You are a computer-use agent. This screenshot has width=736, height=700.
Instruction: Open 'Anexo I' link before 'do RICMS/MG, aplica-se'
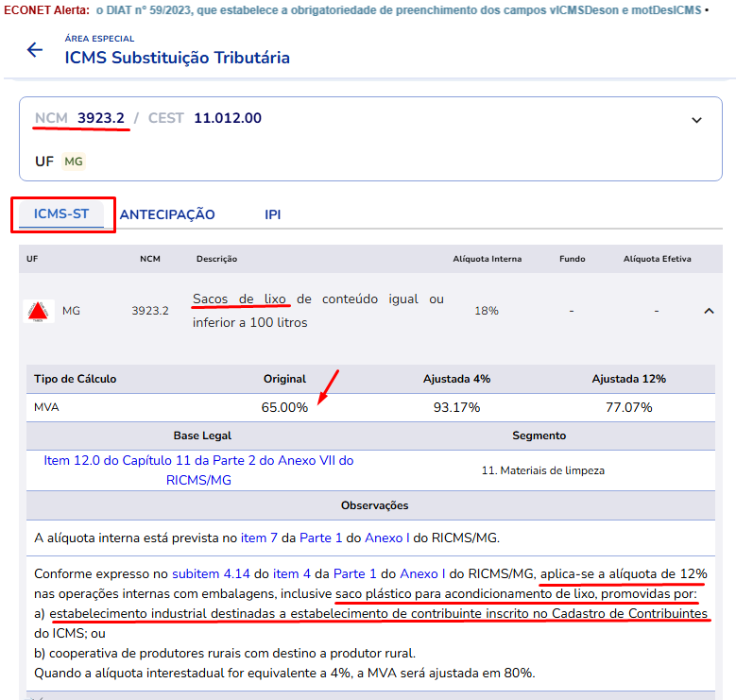(422, 573)
